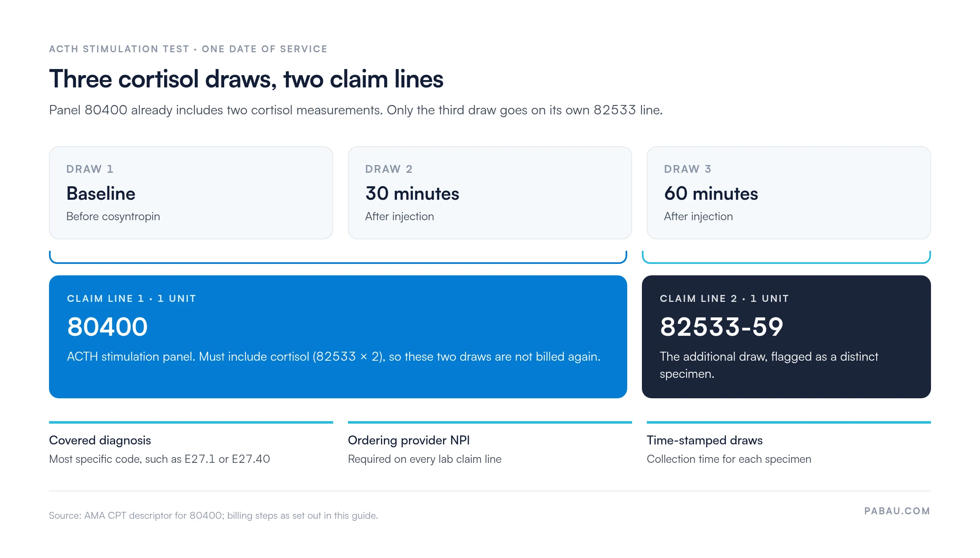Select the Draw 2 30 minutes card
The height and width of the screenshot is (558, 980).
490,193
